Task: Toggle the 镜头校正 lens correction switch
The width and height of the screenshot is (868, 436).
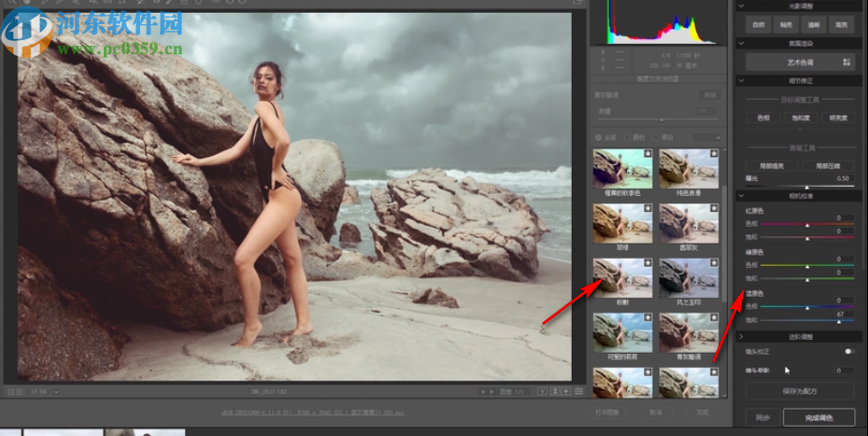Action: point(848,351)
